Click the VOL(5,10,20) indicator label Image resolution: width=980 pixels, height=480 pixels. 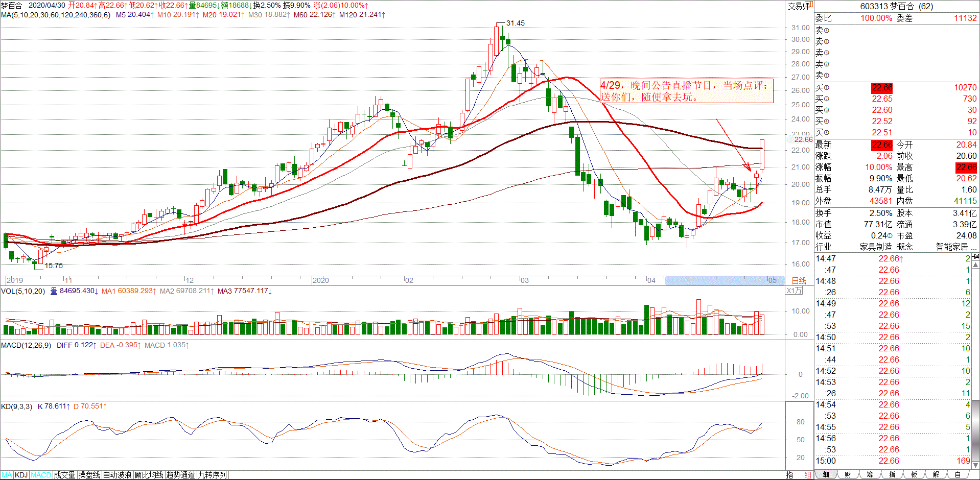tap(23, 291)
